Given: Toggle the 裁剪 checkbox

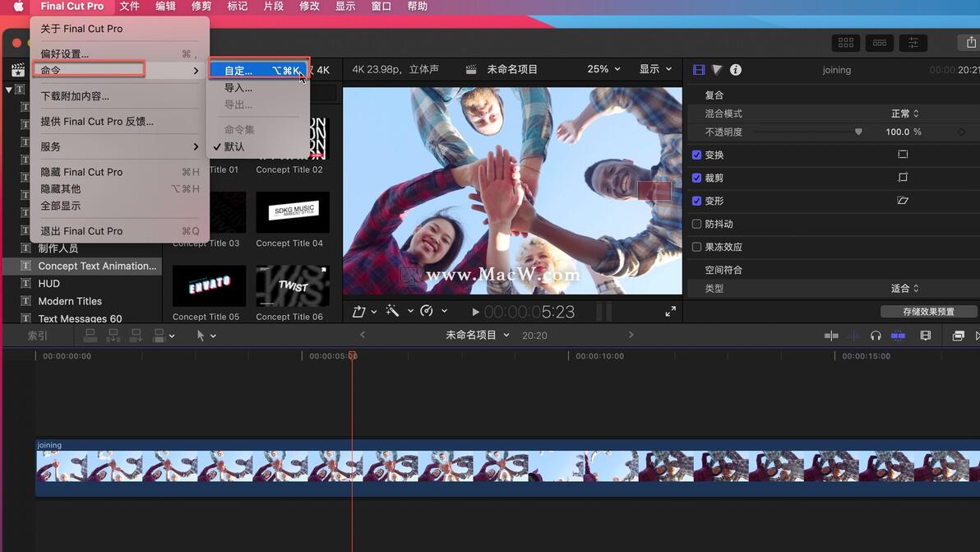Looking at the screenshot, I should click(x=696, y=179).
